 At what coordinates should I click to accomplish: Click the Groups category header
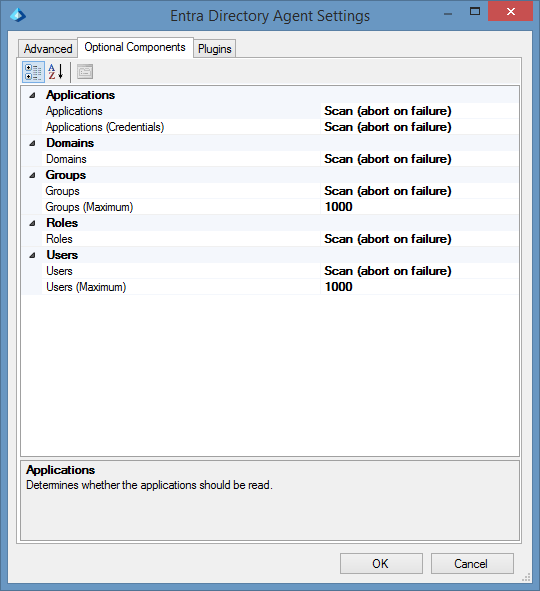(66, 175)
